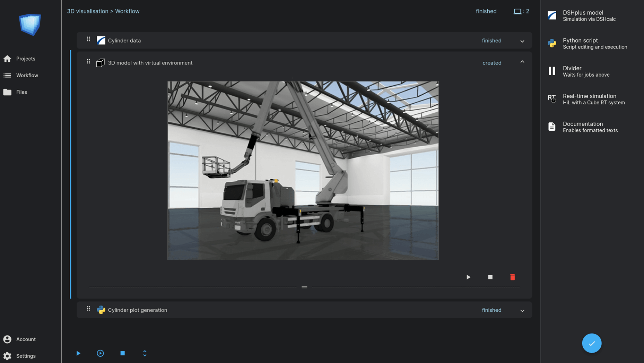The width and height of the screenshot is (644, 363).
Task: Add a Documentation job
Action: 589,127
